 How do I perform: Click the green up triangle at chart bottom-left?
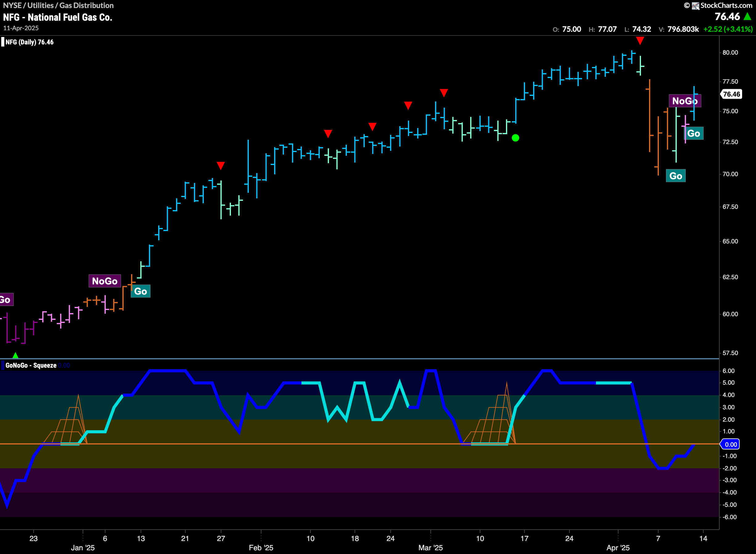15,355
